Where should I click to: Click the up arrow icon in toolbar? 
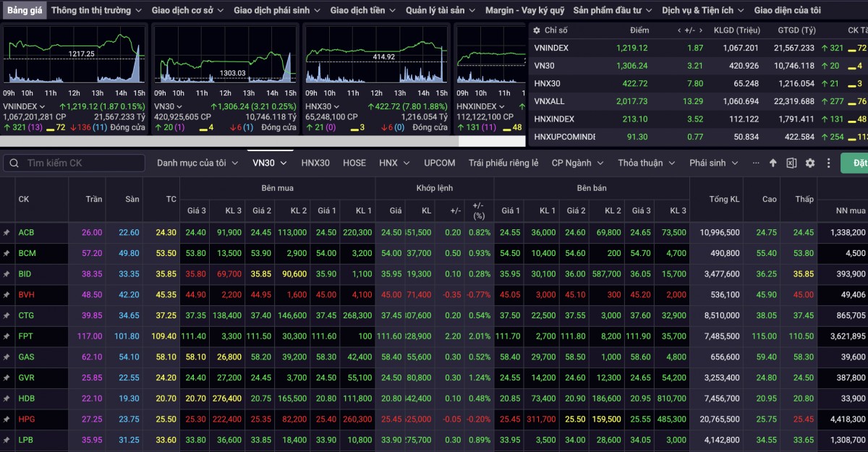click(773, 163)
